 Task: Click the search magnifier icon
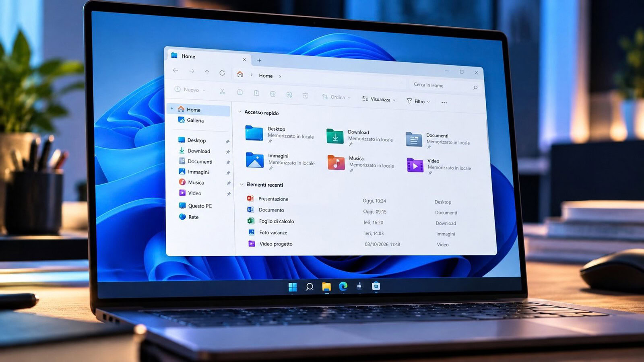475,87
